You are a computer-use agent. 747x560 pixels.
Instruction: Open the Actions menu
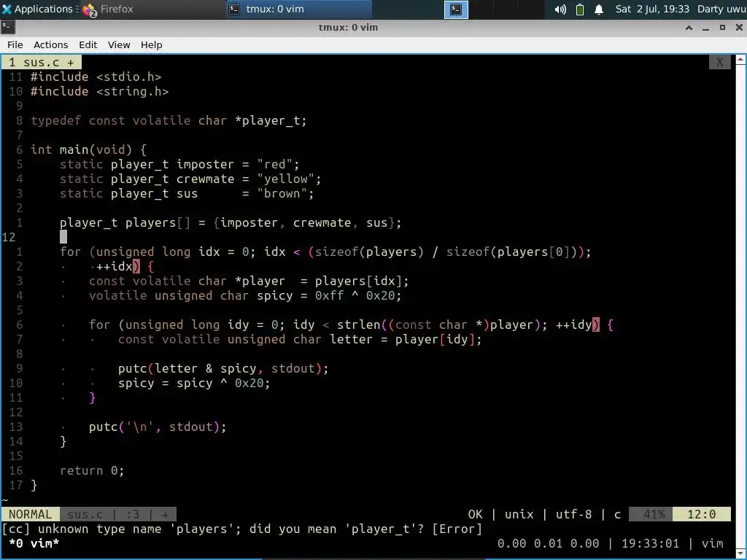point(50,44)
